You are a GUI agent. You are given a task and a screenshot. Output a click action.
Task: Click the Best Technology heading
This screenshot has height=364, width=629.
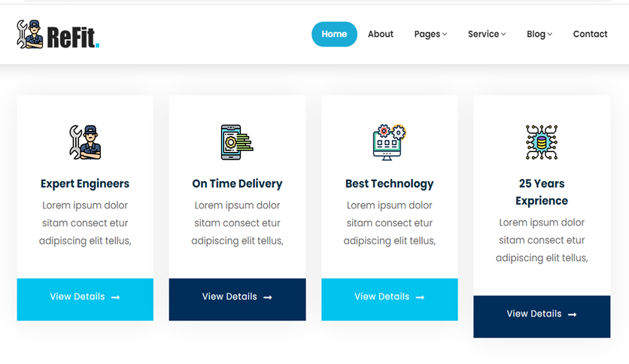coord(390,184)
